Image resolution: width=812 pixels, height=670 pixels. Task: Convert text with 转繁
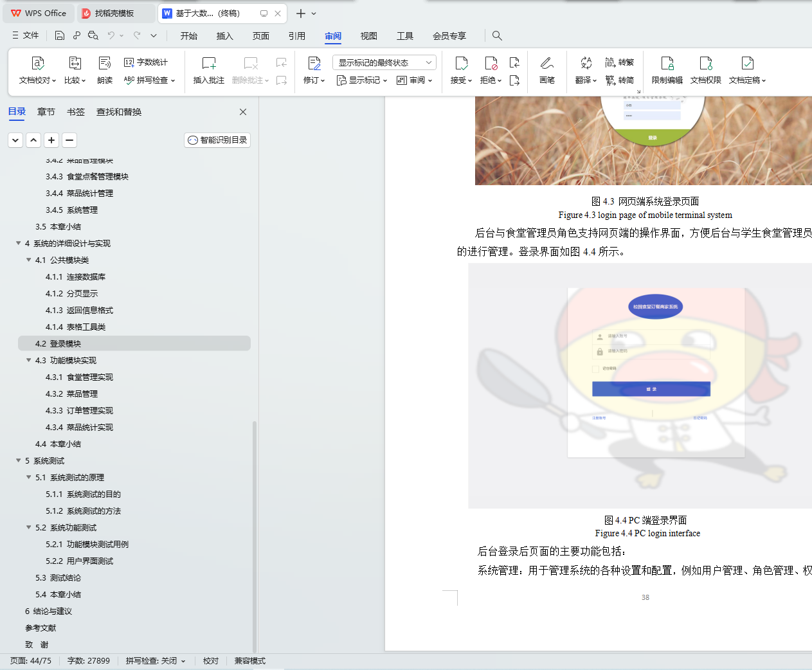[x=620, y=62]
